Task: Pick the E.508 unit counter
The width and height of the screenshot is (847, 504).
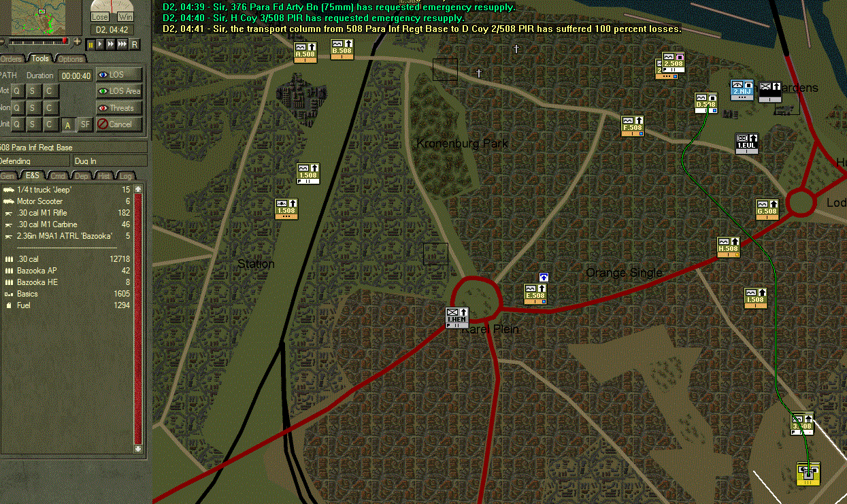Action: pos(535,294)
